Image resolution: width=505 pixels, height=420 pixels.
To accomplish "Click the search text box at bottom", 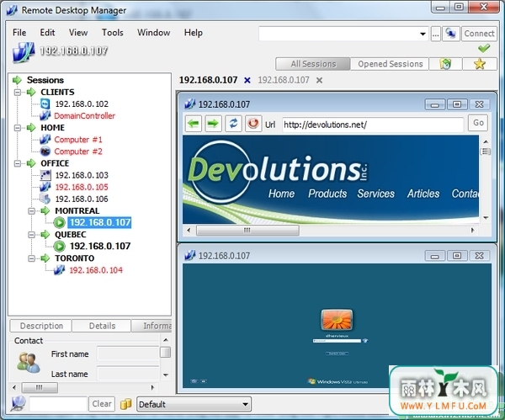I will [58, 403].
